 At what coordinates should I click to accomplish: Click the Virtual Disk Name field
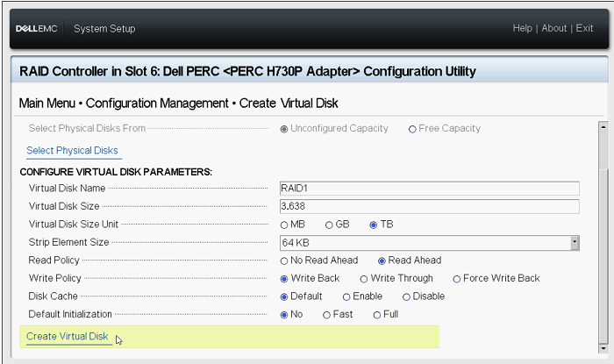429,188
